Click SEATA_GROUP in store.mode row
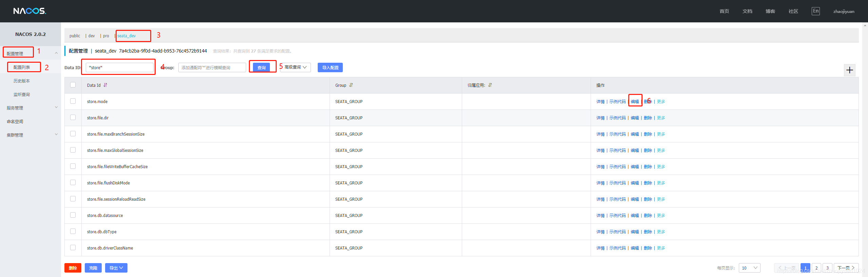The width and height of the screenshot is (868, 277). click(349, 102)
